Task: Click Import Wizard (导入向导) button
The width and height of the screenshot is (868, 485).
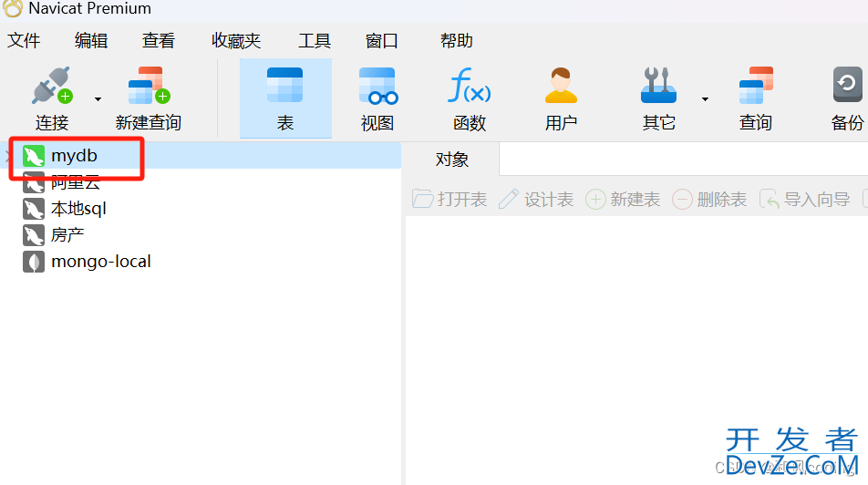Action: [x=805, y=200]
